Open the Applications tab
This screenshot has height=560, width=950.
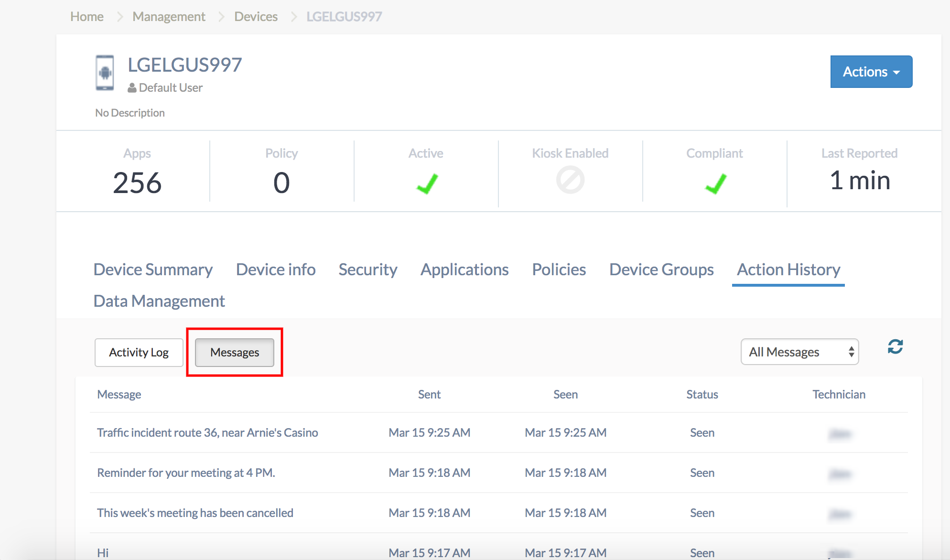click(x=464, y=269)
